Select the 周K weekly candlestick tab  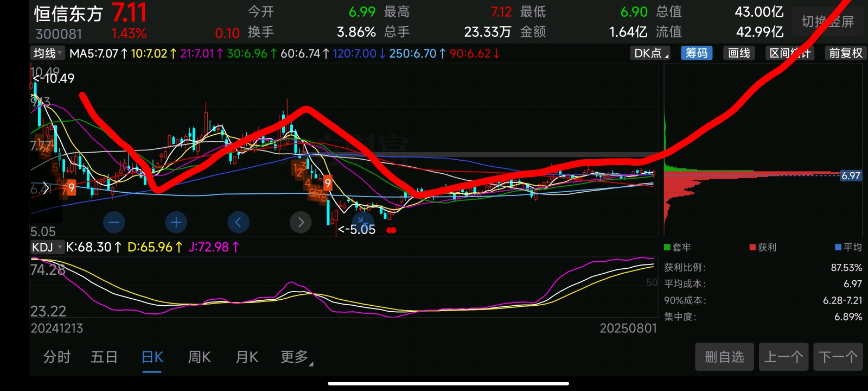click(199, 357)
